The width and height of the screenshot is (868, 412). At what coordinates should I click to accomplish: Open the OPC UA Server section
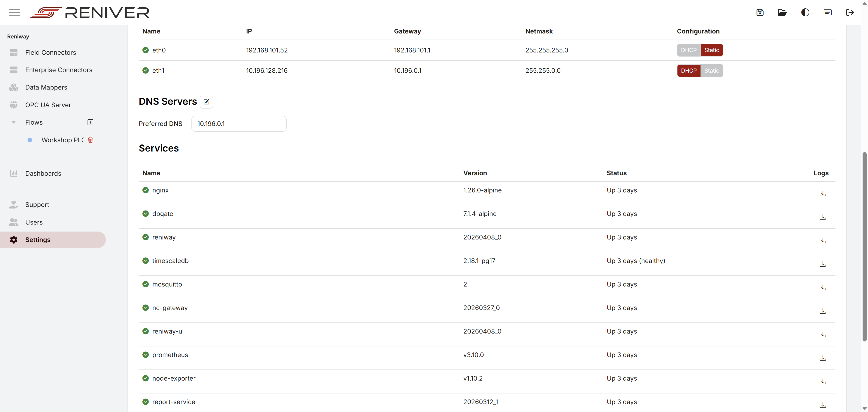tap(48, 104)
